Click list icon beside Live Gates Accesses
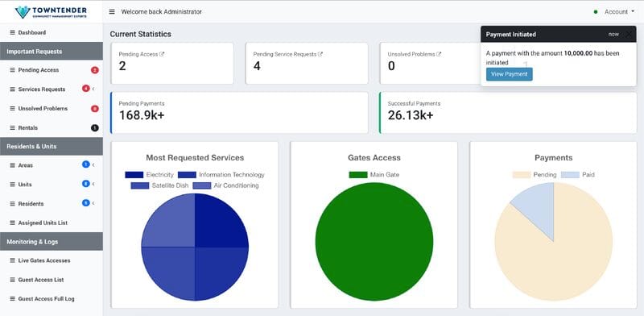644x316 pixels. pyautogui.click(x=12, y=260)
